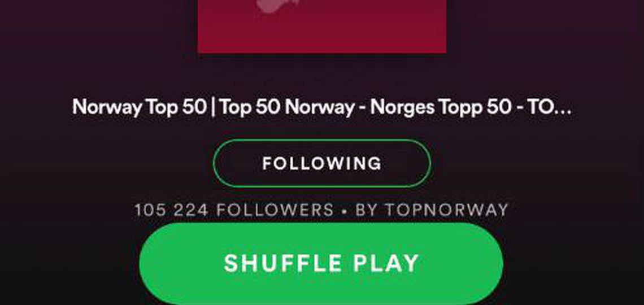Click the bottom edge of the cover image
Image resolution: width=644 pixels, height=305 pixels.
coord(322,52)
